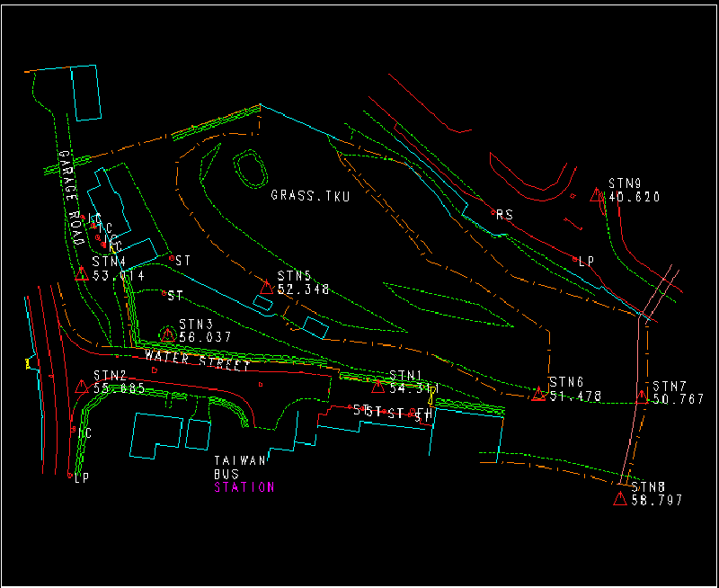The height and width of the screenshot is (588, 719).
Task: Click the RS point label
Action: [x=505, y=214]
